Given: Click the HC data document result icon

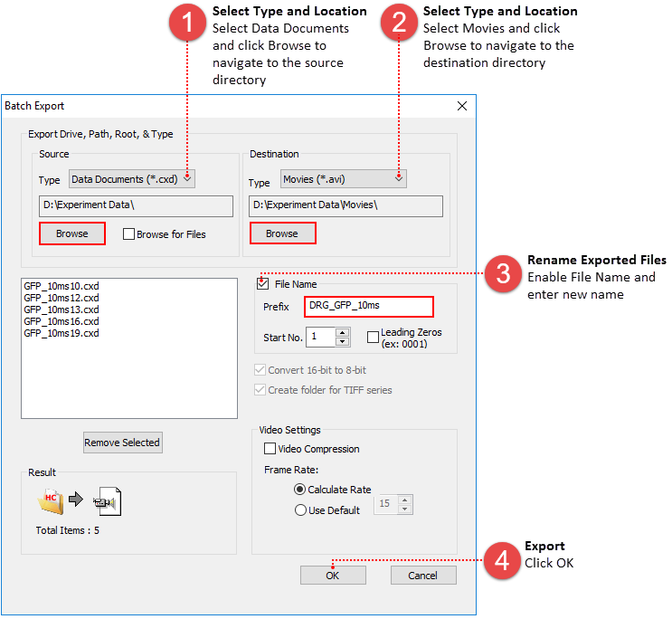Looking at the screenshot, I should click(51, 500).
